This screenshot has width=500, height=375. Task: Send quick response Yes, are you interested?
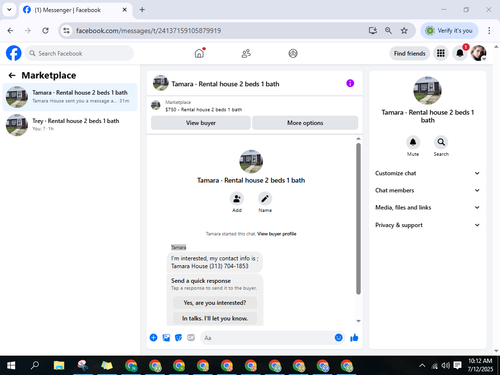pyautogui.click(x=215, y=303)
